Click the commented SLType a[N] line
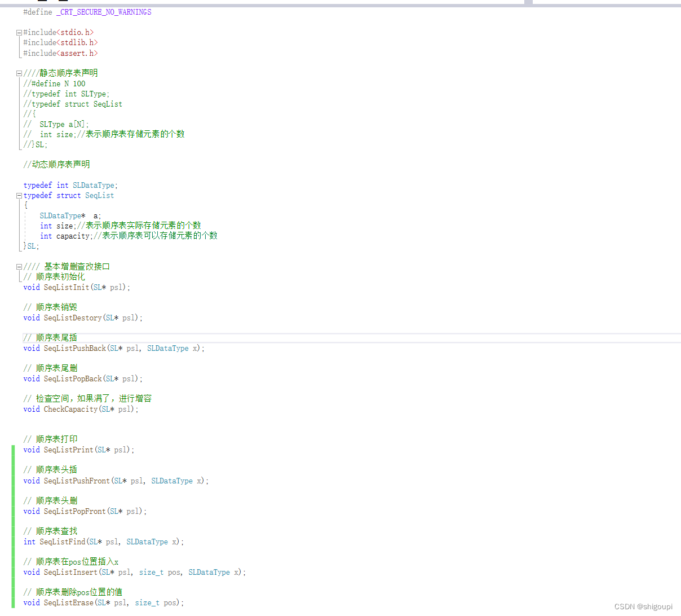Viewport: 681px width, 616px height. coord(56,125)
